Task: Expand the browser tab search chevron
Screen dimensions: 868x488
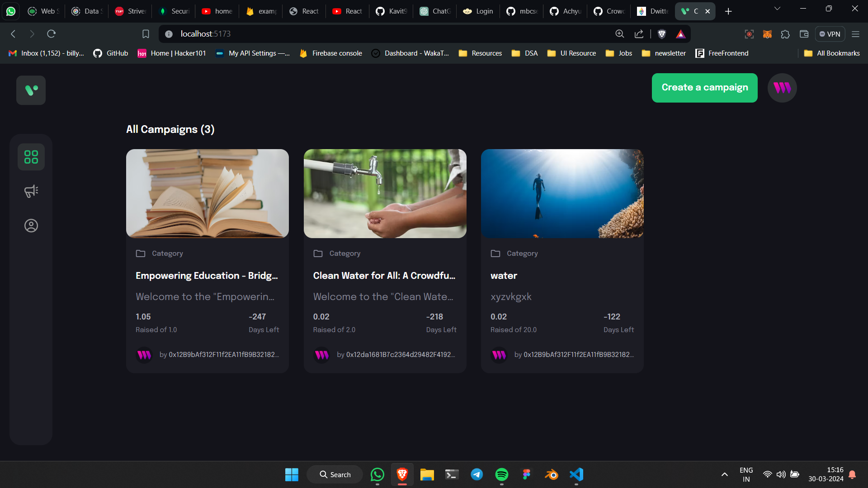Action: [777, 9]
